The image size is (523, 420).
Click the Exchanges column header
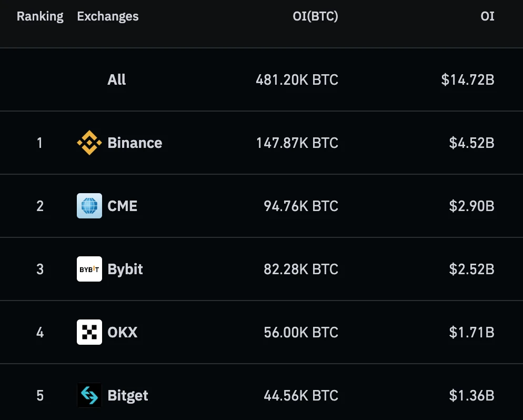(x=108, y=16)
